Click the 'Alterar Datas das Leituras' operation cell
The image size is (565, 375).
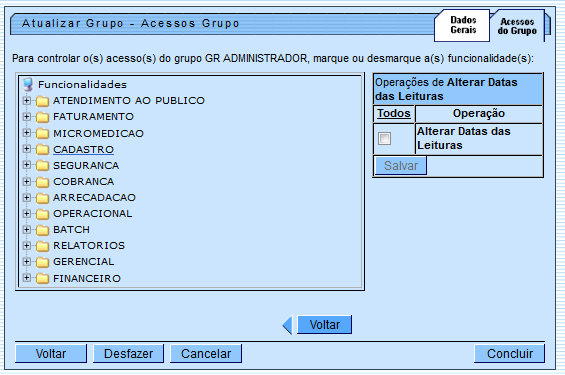coord(479,138)
